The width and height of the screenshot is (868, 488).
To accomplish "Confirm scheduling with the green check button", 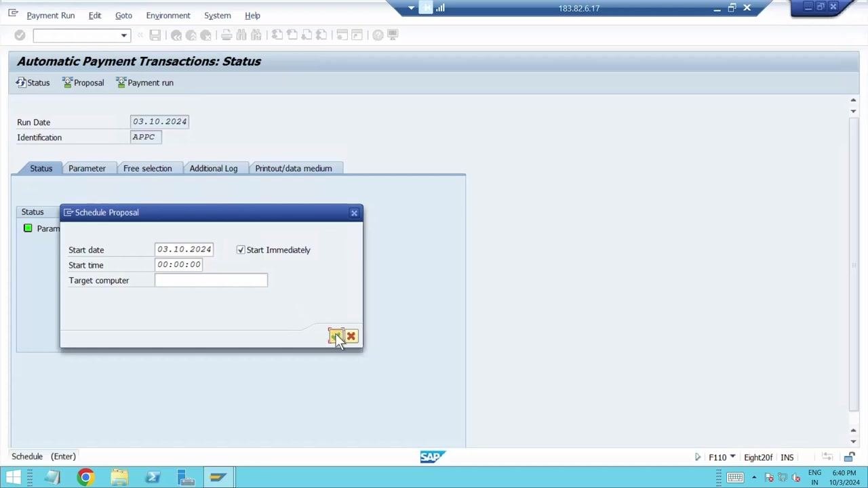I will tap(336, 336).
